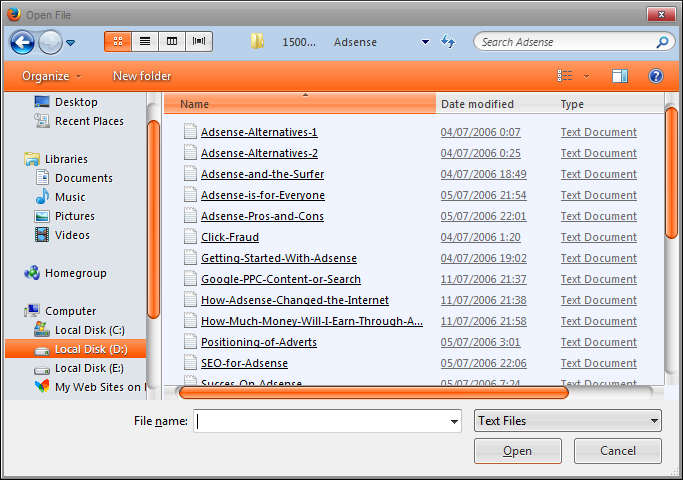This screenshot has width=683, height=480.
Task: Switch to the list view button
Action: (145, 41)
